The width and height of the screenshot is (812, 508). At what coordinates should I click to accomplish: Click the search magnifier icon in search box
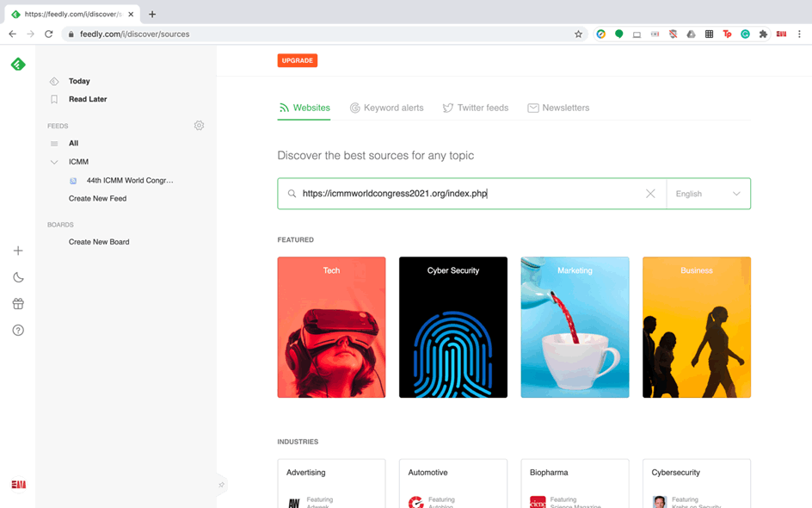pos(292,194)
